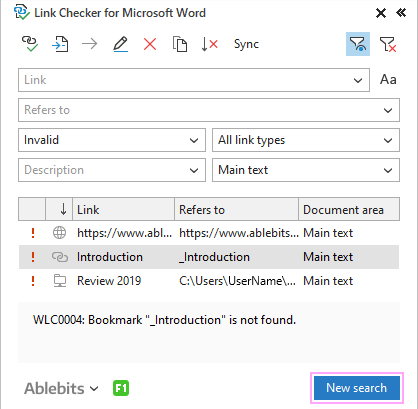
Task: Click the _Introduction Refers to cell
Action: (x=214, y=257)
